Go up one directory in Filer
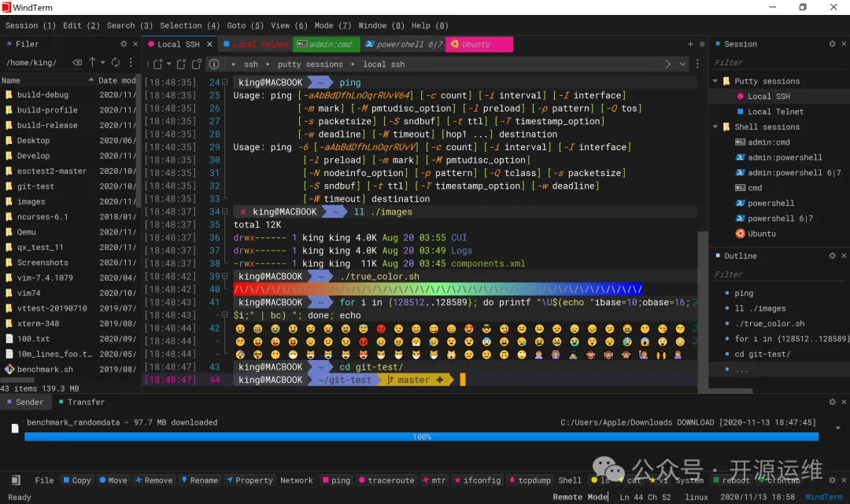850x504 pixels. 92,62
